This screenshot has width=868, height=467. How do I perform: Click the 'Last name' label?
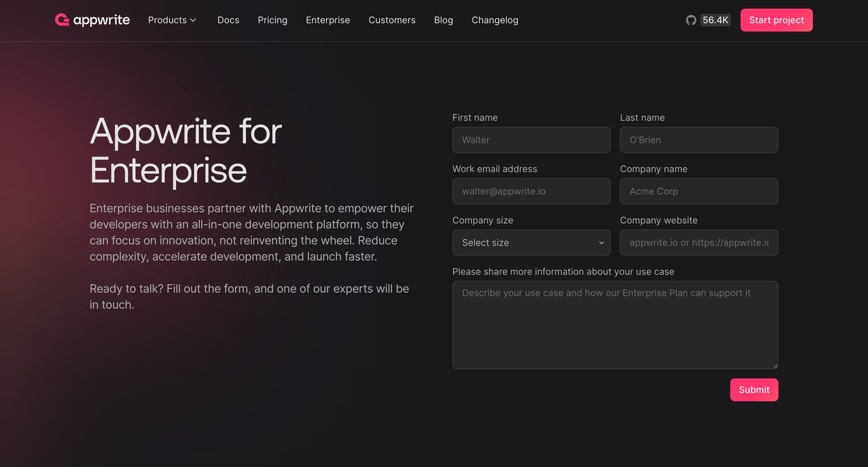tap(642, 118)
